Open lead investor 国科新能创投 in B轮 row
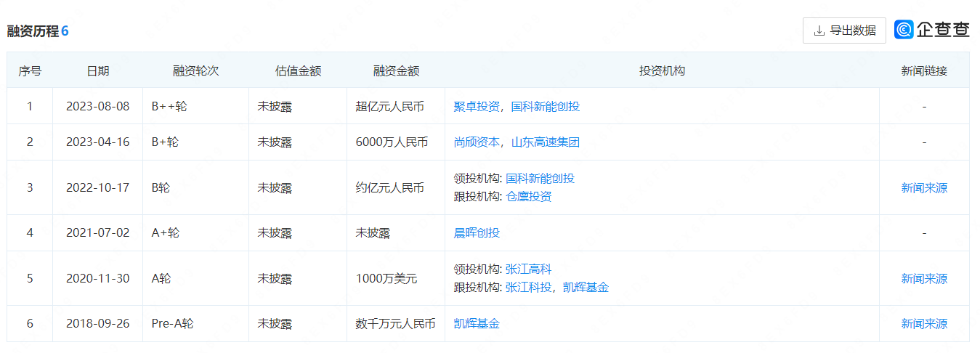Screen dimensions: 980x353 pyautogui.click(x=540, y=179)
